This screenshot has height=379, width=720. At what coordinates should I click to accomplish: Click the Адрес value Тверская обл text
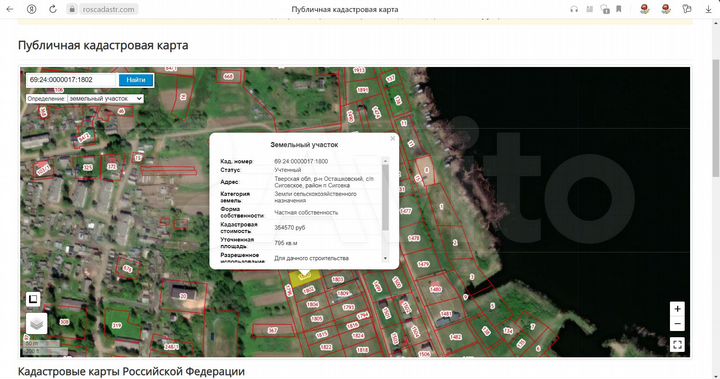click(324, 182)
